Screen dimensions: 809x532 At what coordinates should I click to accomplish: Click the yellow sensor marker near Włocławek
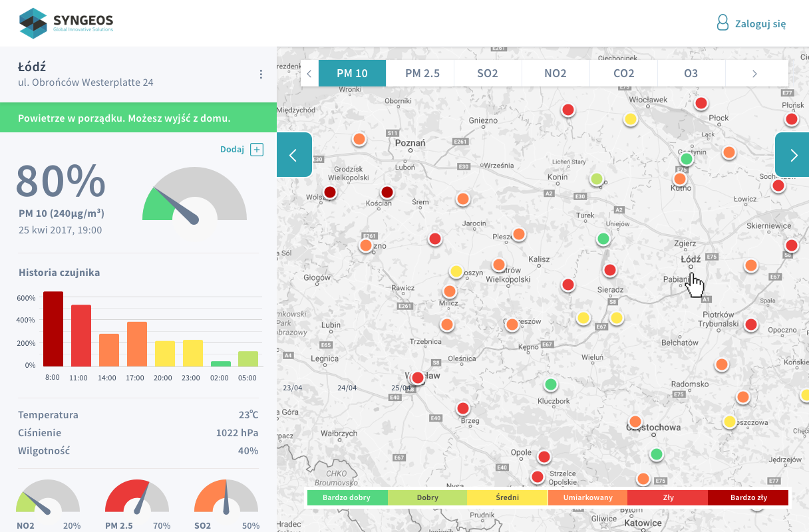[630, 120]
